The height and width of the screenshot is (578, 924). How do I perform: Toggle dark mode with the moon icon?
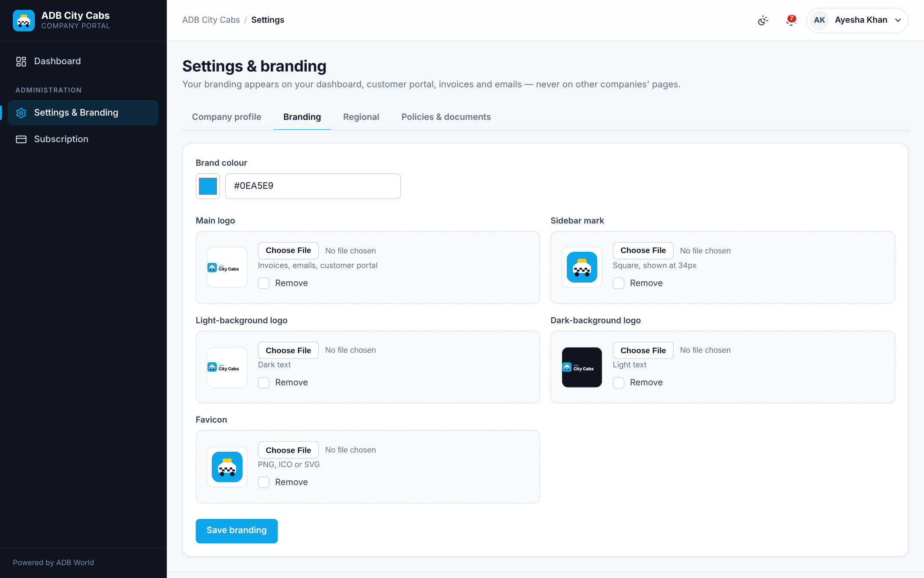(x=763, y=20)
